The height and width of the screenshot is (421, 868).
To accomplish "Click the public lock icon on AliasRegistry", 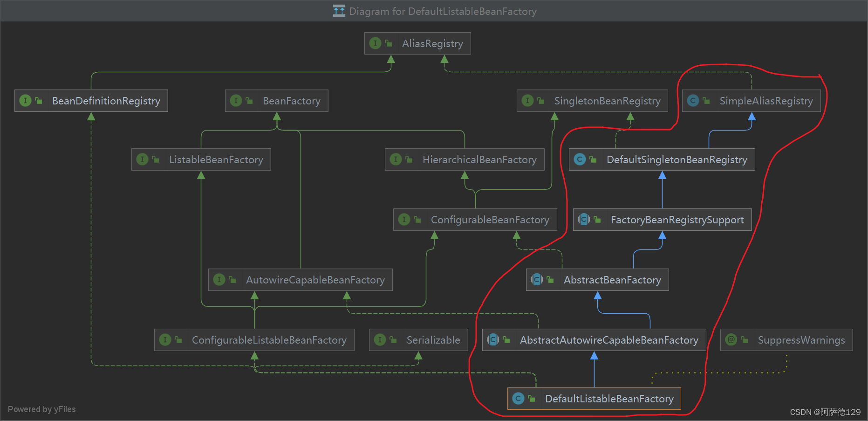I will [388, 43].
